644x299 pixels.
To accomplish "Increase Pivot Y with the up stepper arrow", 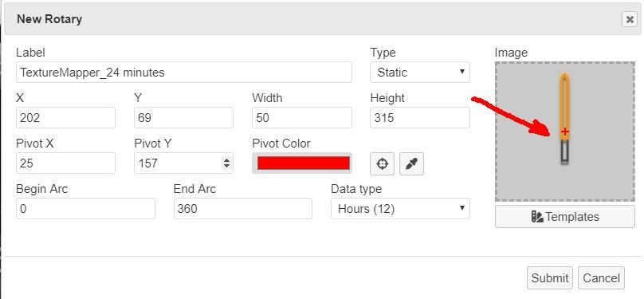I will click(x=226, y=160).
